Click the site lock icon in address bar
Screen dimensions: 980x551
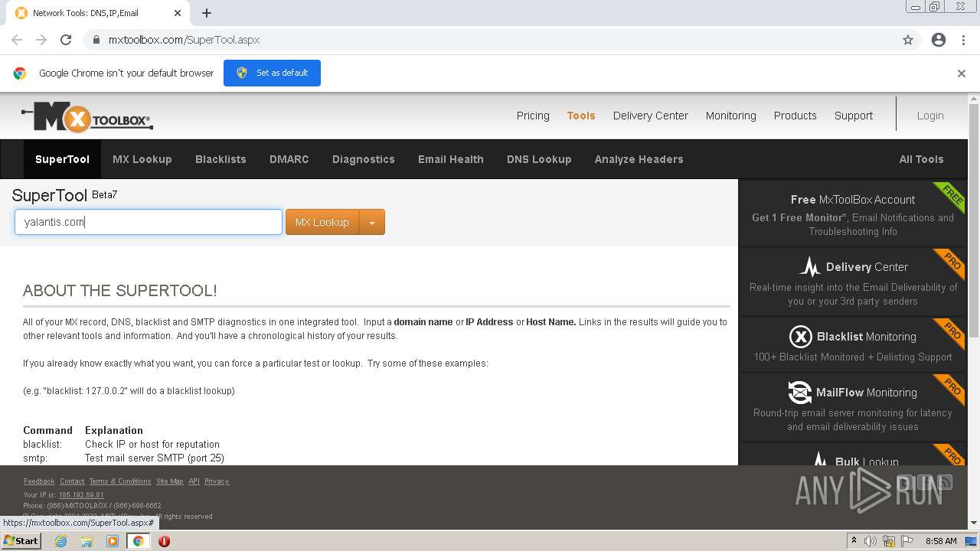(96, 40)
